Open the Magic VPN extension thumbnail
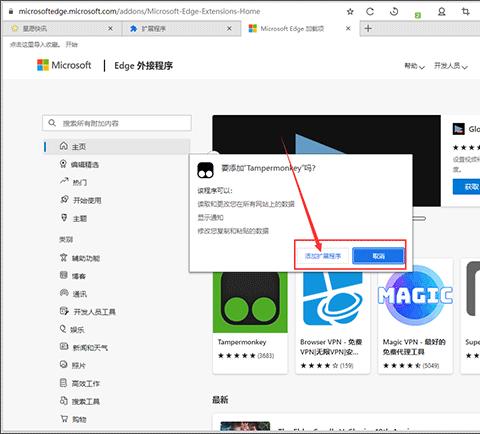Viewport: 480px width, 434px height. pos(415,295)
